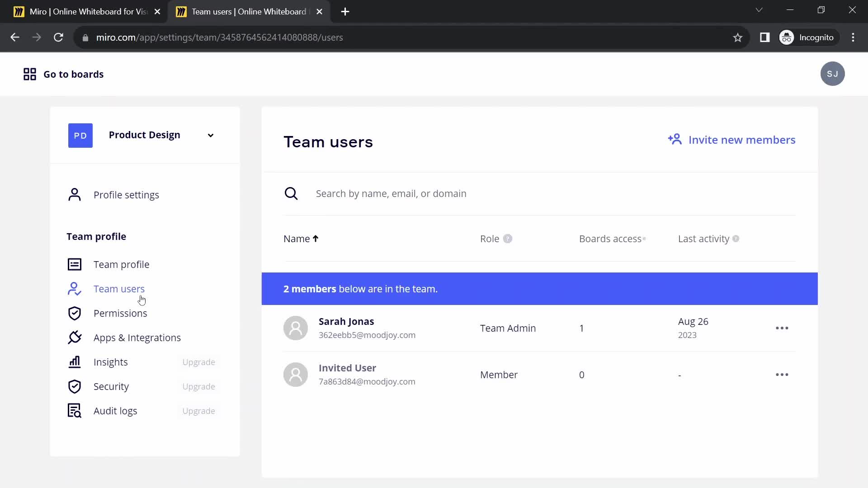
Task: Click the Permissions shield icon
Action: 75,313
